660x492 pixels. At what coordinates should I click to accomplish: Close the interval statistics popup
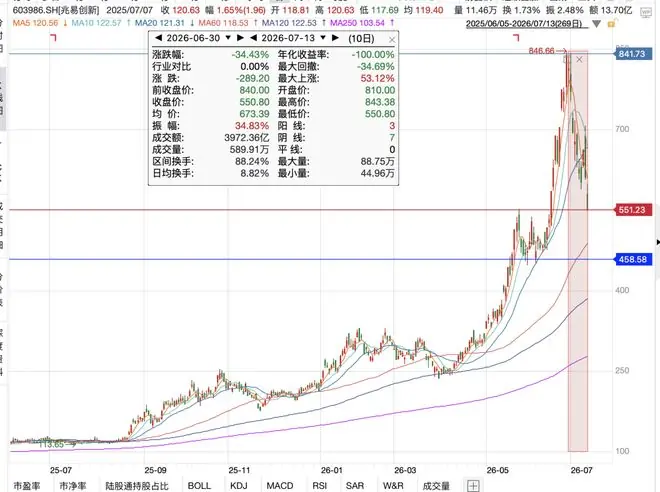coord(392,40)
